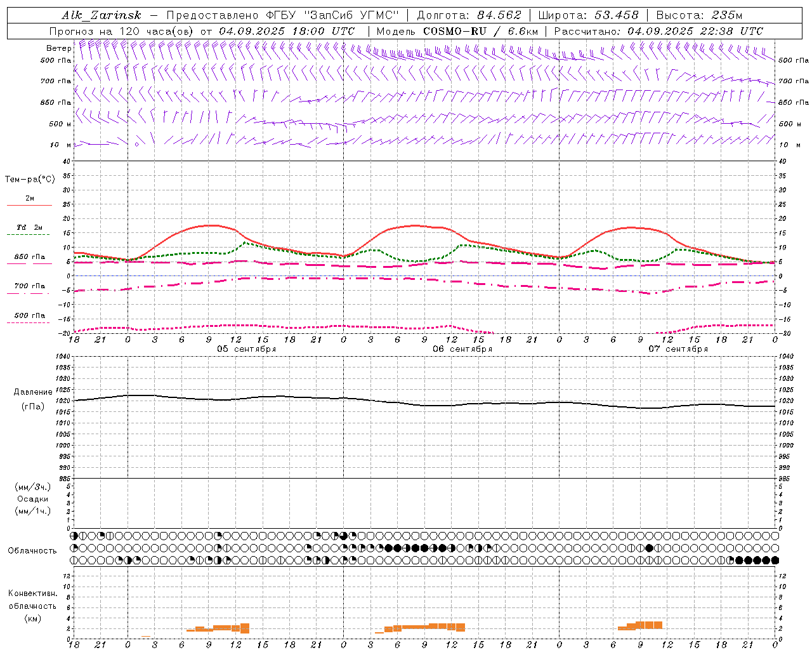The width and height of the screenshot is (812, 650).
Task: Click the latitude value 53.458
Action: pyautogui.click(x=616, y=15)
